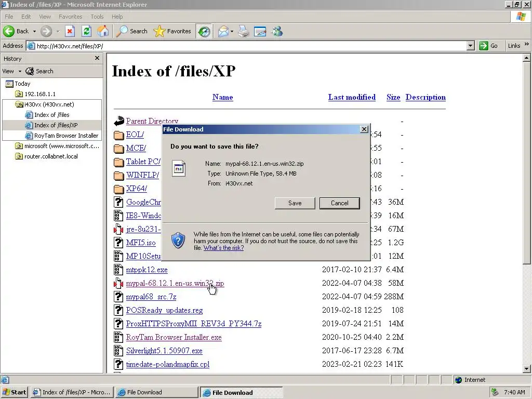
Task: Click the Forward navigation arrow icon
Action: 46,31
